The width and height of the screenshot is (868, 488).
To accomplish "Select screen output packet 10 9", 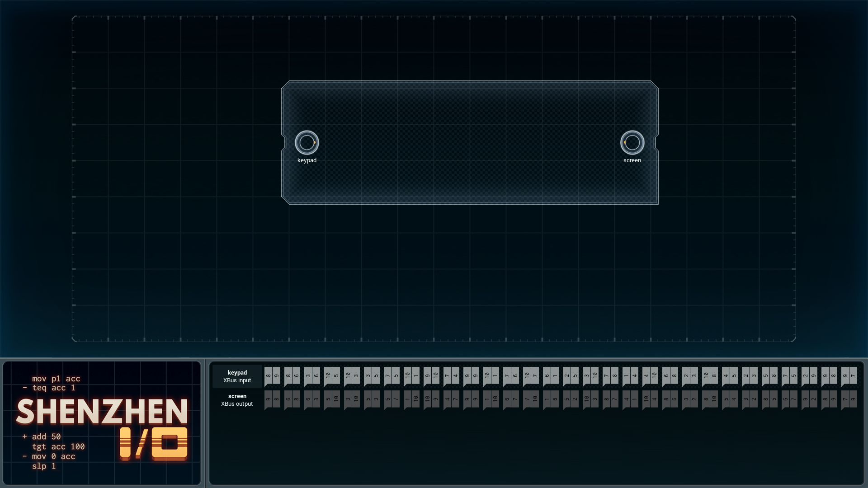I will [x=431, y=400].
